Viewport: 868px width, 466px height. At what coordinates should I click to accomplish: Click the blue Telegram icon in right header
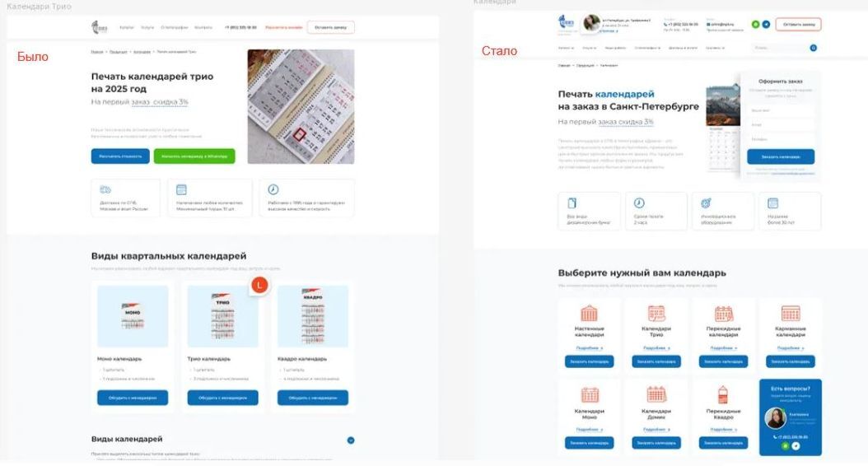pyautogui.click(x=766, y=25)
